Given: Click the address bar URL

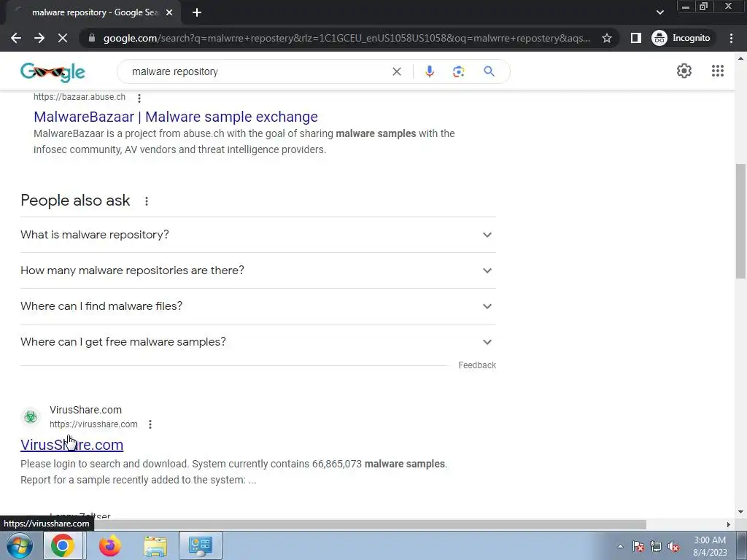Looking at the screenshot, I should (x=347, y=38).
